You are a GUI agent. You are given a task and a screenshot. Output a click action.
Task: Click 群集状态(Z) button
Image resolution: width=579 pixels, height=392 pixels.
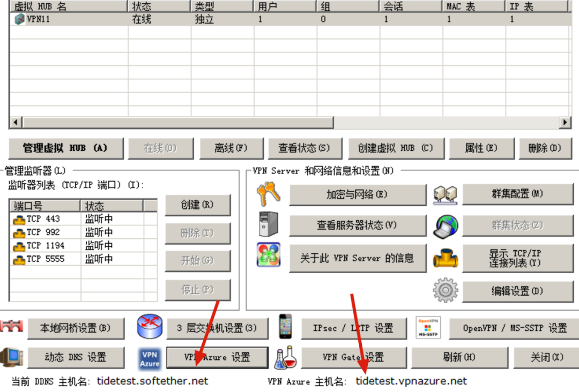518,225
